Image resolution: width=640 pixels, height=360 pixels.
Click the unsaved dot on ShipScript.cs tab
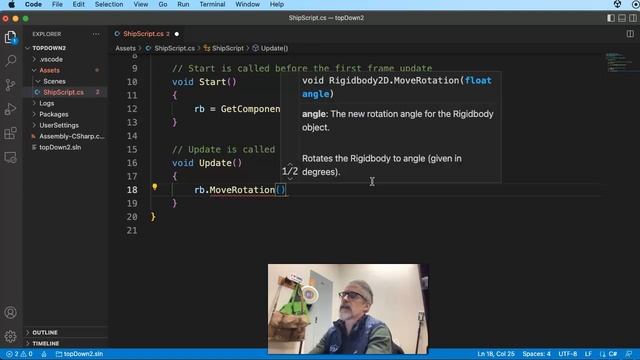pyautogui.click(x=177, y=34)
